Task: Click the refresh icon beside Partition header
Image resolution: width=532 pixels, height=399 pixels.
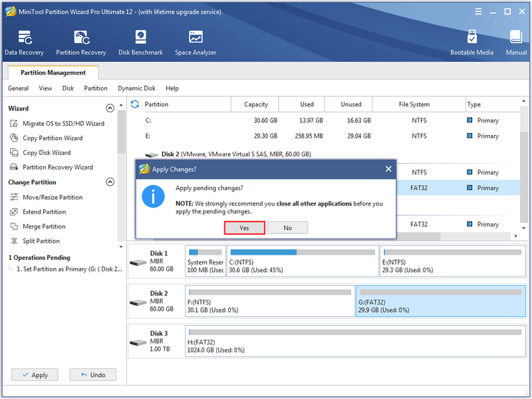Action: click(135, 104)
